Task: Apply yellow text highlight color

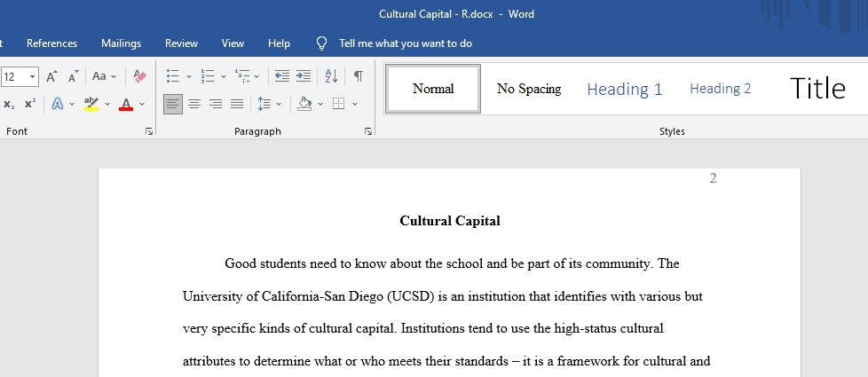Action: [91, 104]
